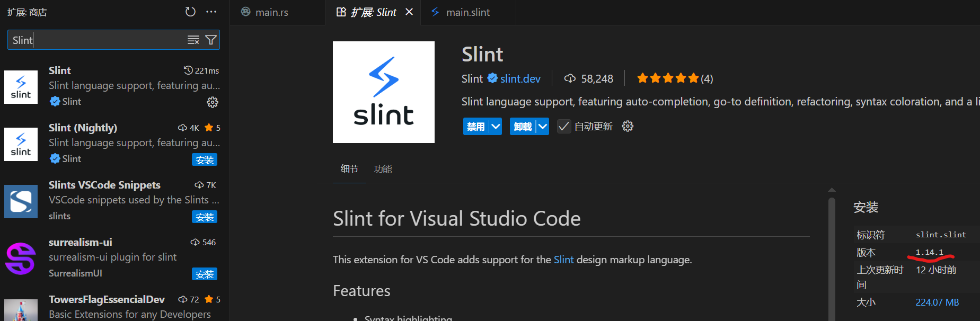Click the TowersFlagEssencialDev extension icon
This screenshot has height=321, width=980.
pyautogui.click(x=21, y=310)
